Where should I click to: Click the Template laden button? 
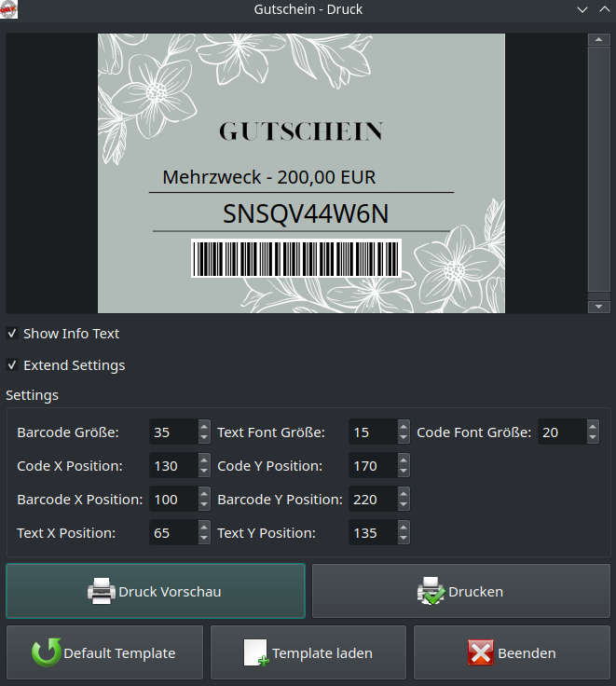pyautogui.click(x=308, y=652)
